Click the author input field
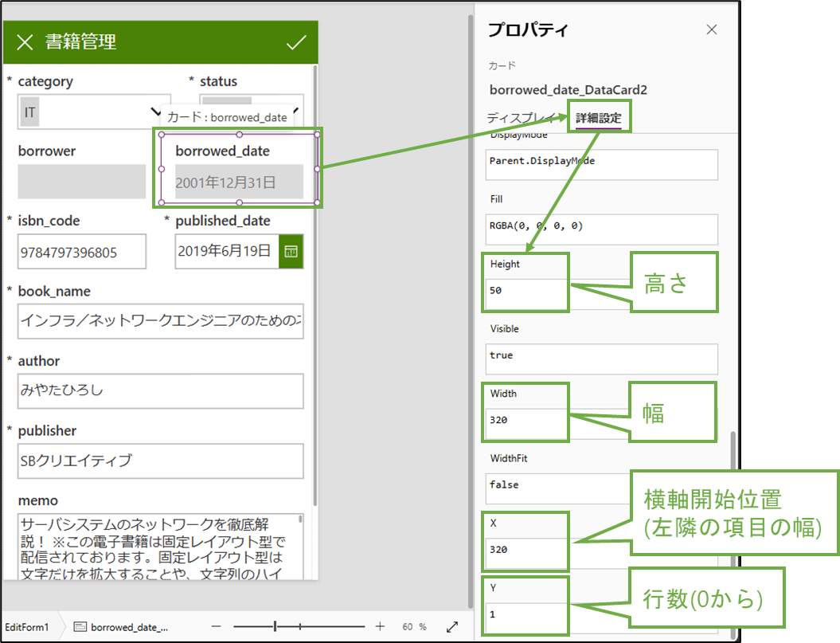840x643 pixels. click(160, 391)
